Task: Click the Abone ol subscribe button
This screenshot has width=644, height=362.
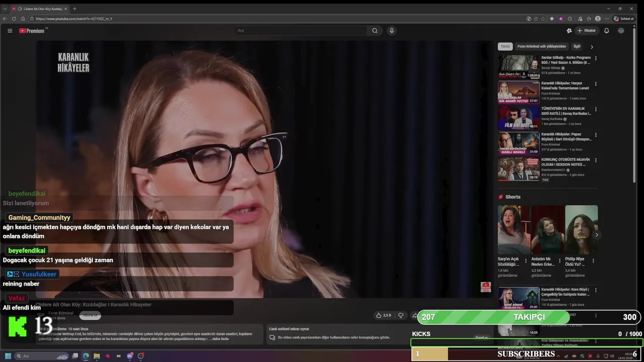Action: 90,315
